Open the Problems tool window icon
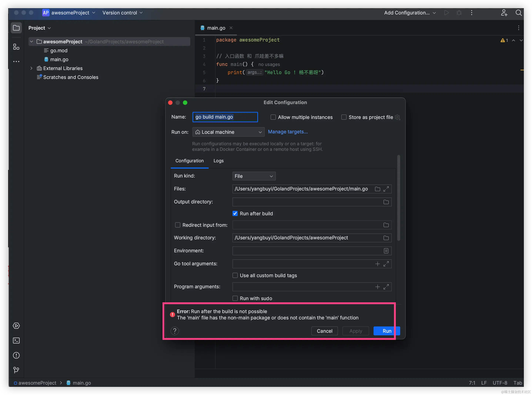This screenshot has height=395, width=532. tap(16, 355)
